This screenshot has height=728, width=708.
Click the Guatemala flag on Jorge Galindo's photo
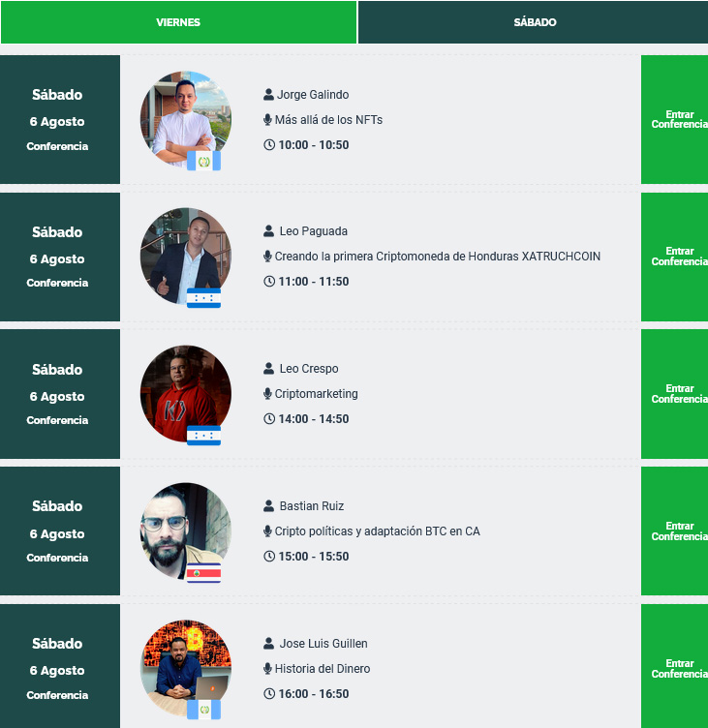click(x=203, y=161)
